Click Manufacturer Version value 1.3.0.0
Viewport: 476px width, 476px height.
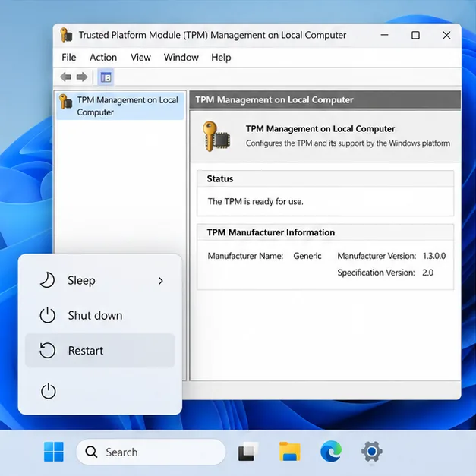[434, 256]
